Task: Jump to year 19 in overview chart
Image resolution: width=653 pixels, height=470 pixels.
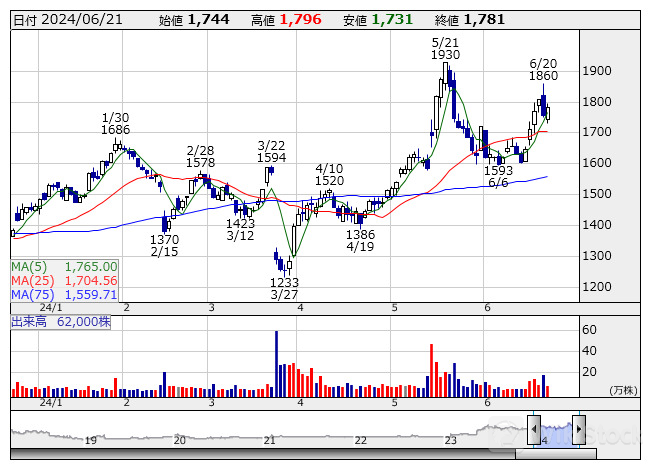Action: 90,440
